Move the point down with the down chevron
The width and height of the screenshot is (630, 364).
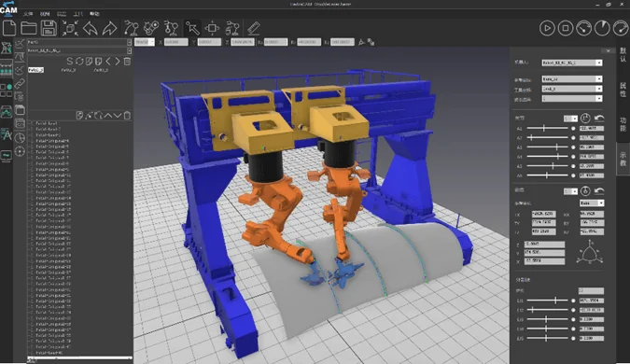(x=118, y=116)
